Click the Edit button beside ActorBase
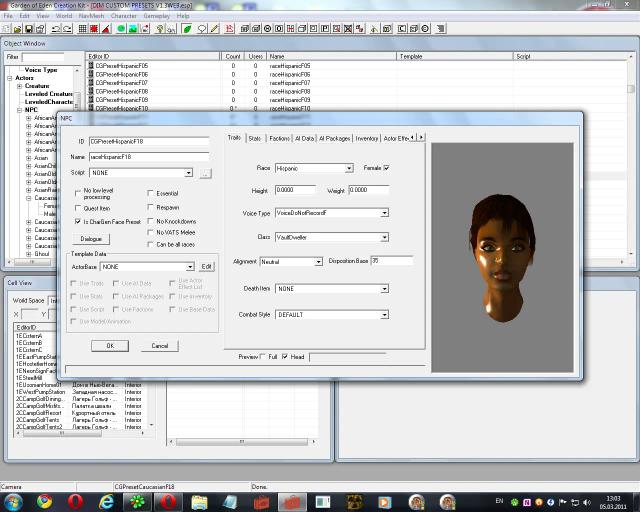Viewport: 640px width, 512px height. 207,267
